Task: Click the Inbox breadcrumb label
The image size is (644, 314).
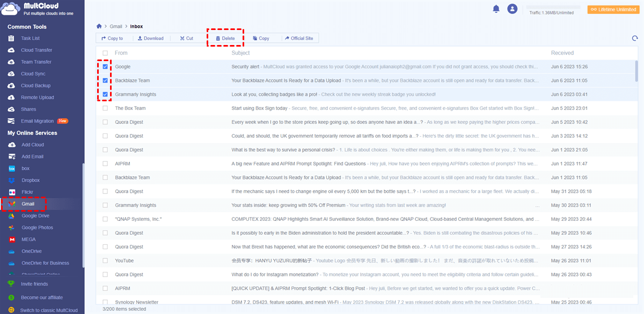Action: [x=136, y=26]
